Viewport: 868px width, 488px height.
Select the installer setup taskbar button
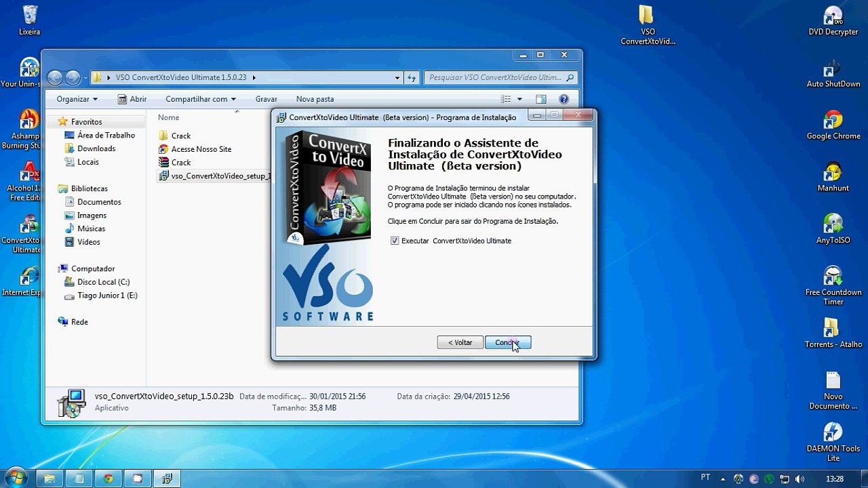(x=166, y=479)
